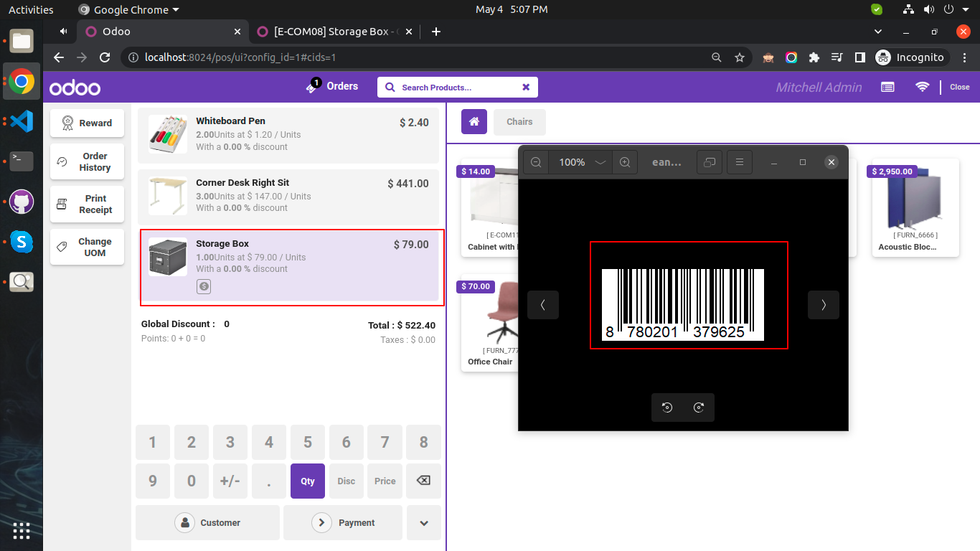The width and height of the screenshot is (980, 551).
Task: Toggle the image gallery view icon
Action: point(709,162)
